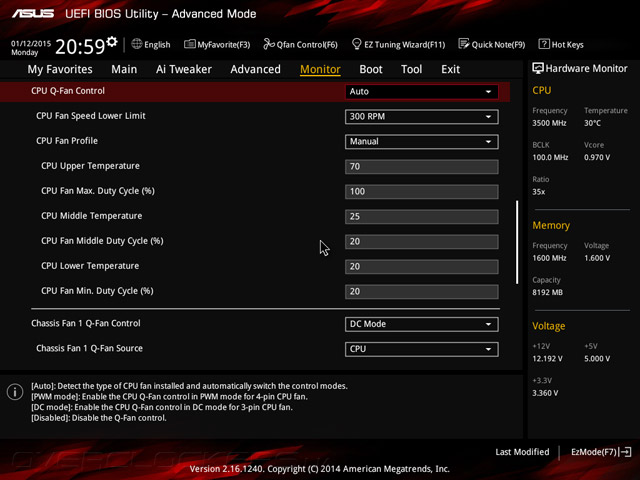Click the 20:59 clock display
This screenshot has height=480, width=640.
click(80, 47)
